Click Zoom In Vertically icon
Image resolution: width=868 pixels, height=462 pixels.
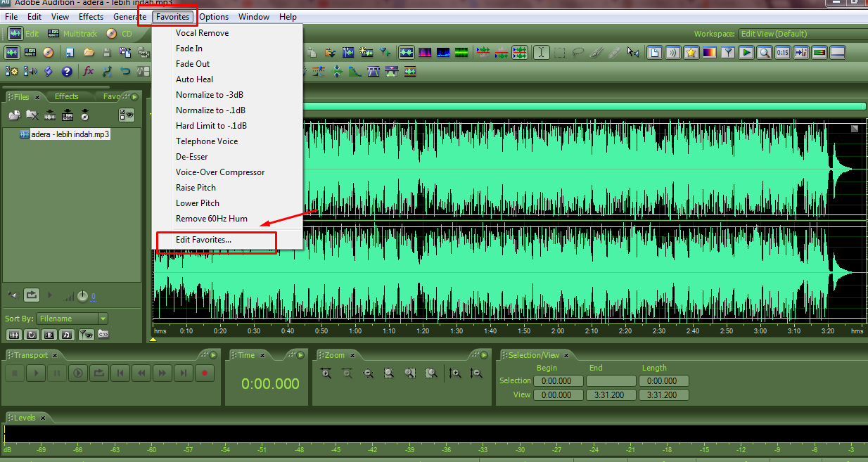[x=455, y=373]
